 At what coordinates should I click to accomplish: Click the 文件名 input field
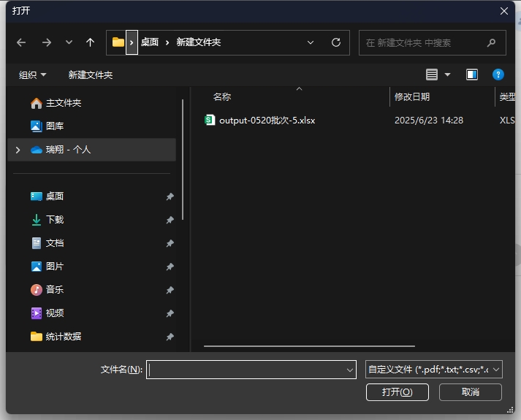tap(251, 369)
